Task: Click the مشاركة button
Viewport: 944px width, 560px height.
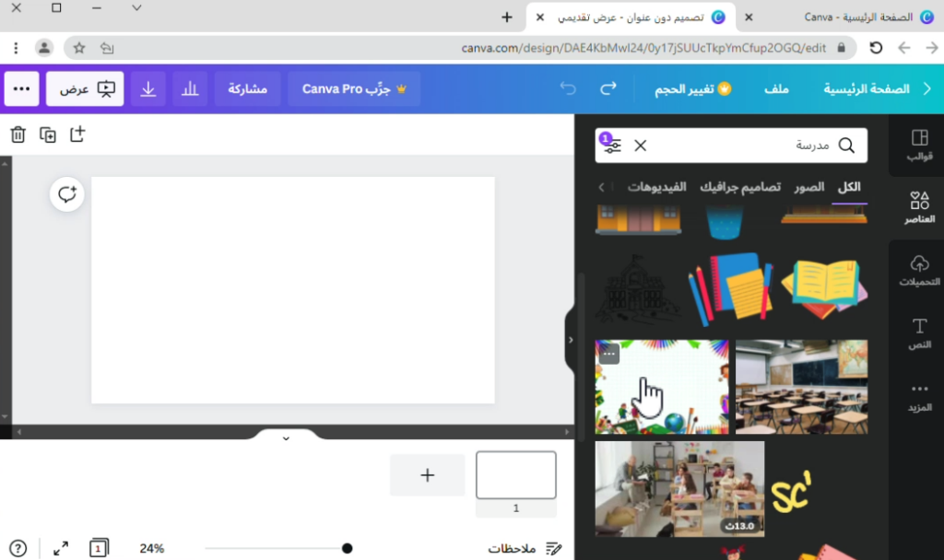Action: (247, 88)
